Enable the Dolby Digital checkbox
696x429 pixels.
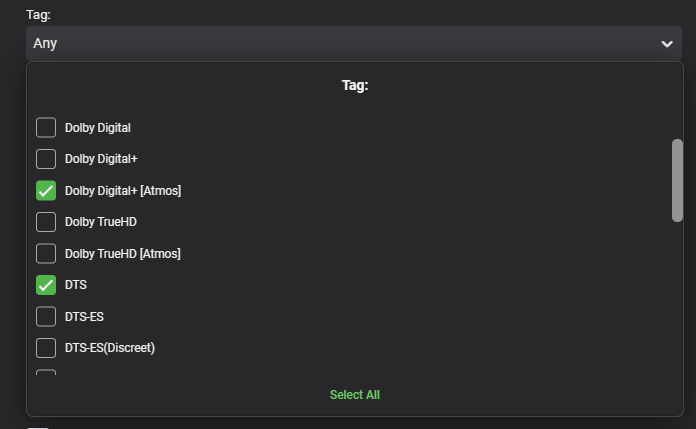(46, 127)
